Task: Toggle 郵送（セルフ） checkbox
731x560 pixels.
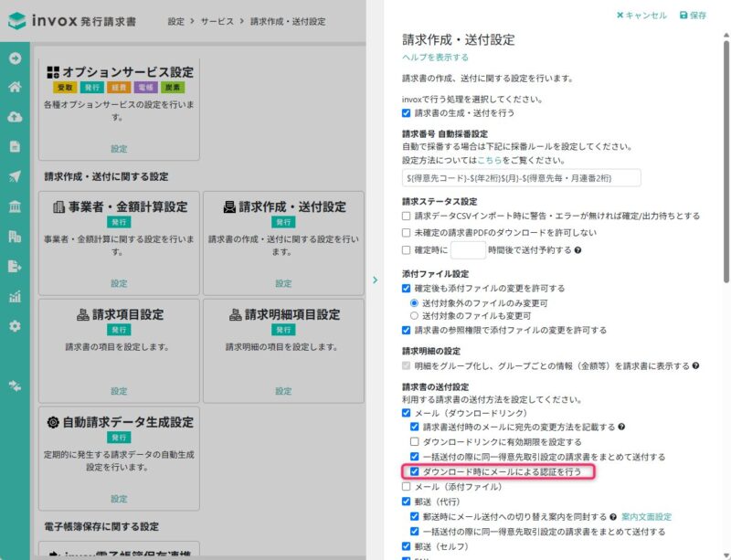Action: coord(406,546)
